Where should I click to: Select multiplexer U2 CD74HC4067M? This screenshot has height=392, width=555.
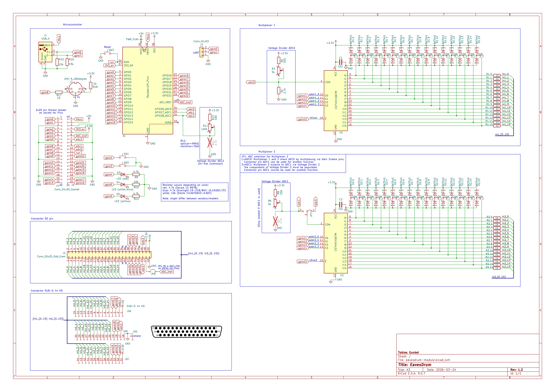tap(336, 243)
